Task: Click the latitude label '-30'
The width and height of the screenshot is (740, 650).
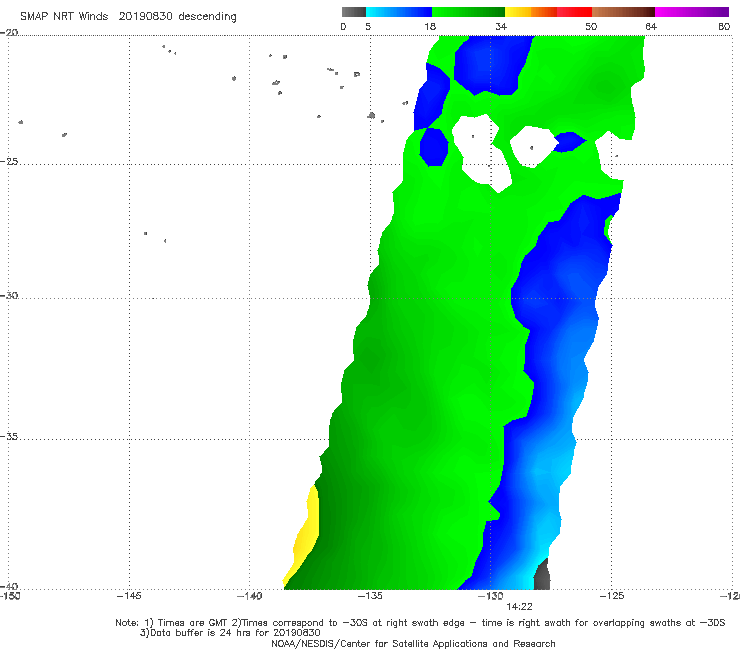Action: [9, 295]
